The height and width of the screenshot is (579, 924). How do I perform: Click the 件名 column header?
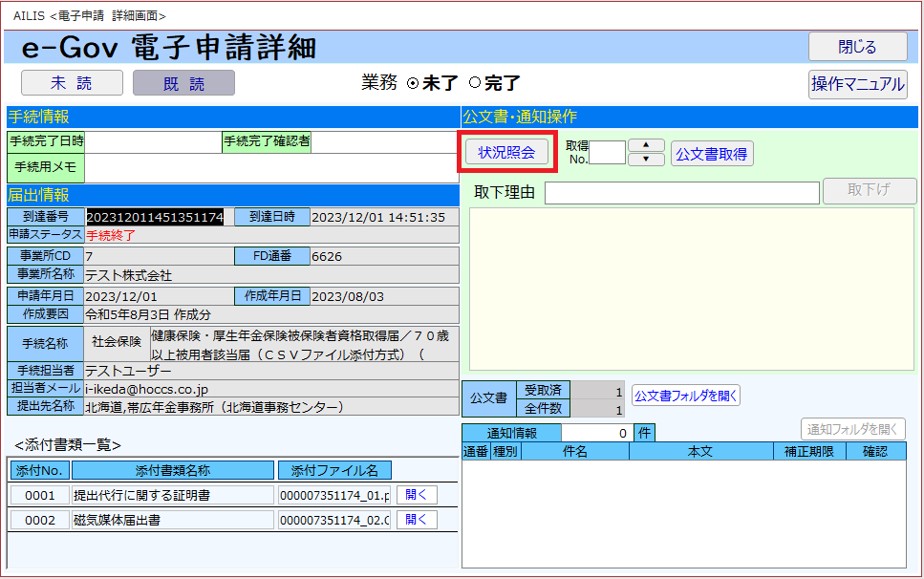click(x=574, y=452)
